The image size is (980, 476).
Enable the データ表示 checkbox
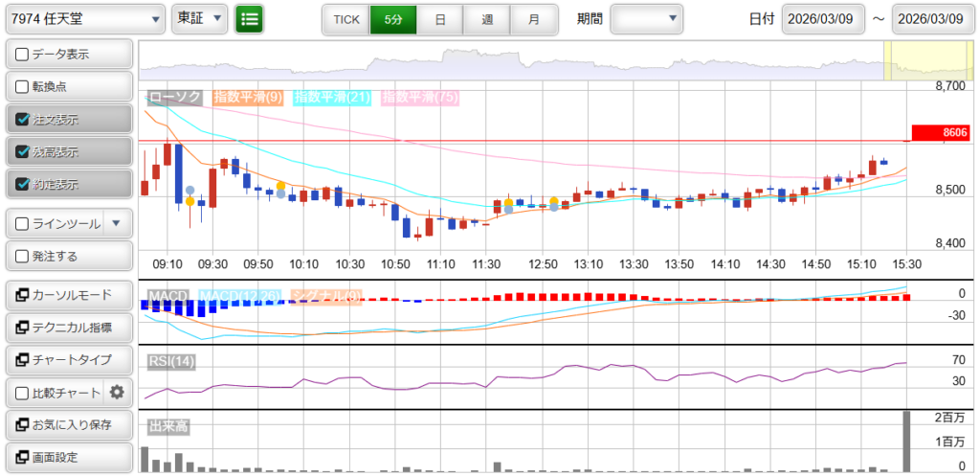(x=23, y=55)
